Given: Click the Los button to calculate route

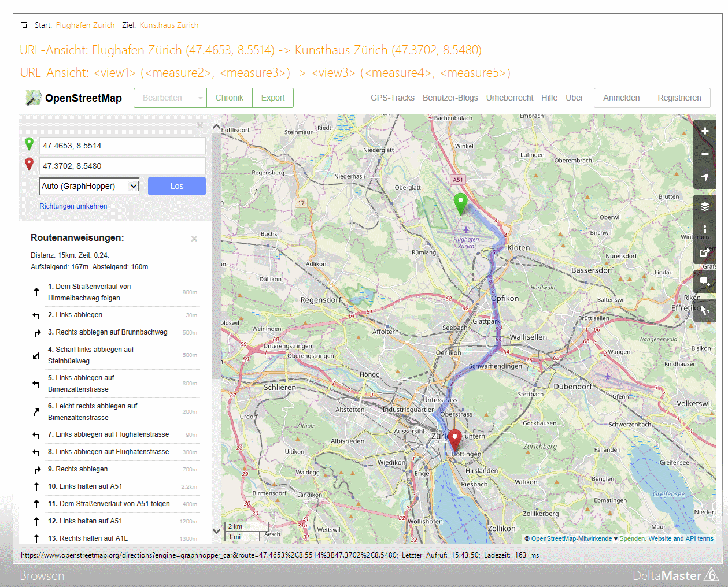Looking at the screenshot, I should [177, 186].
